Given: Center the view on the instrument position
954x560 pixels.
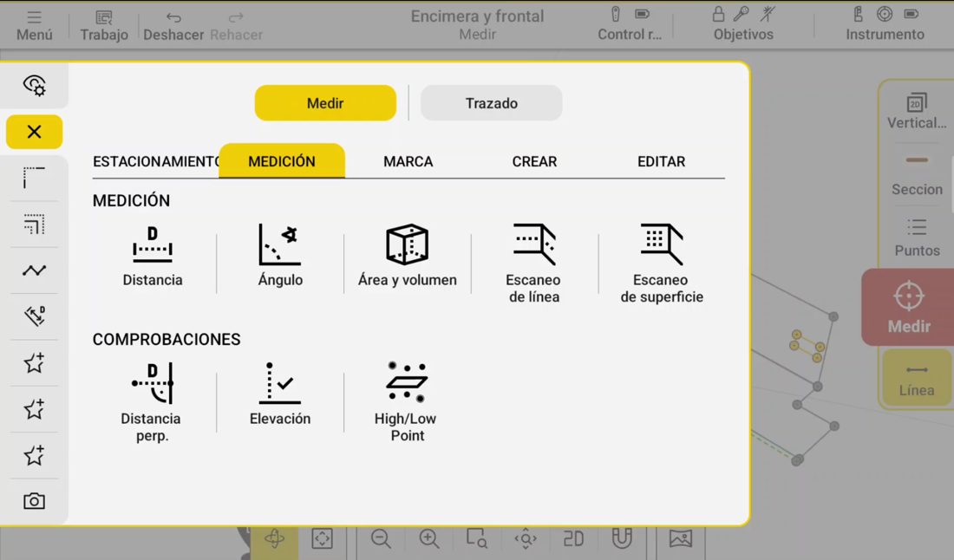Looking at the screenshot, I should coord(526,538).
